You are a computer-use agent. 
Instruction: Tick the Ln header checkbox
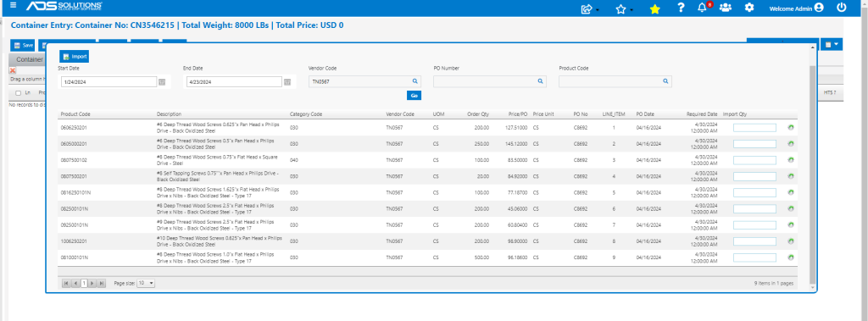[x=19, y=93]
